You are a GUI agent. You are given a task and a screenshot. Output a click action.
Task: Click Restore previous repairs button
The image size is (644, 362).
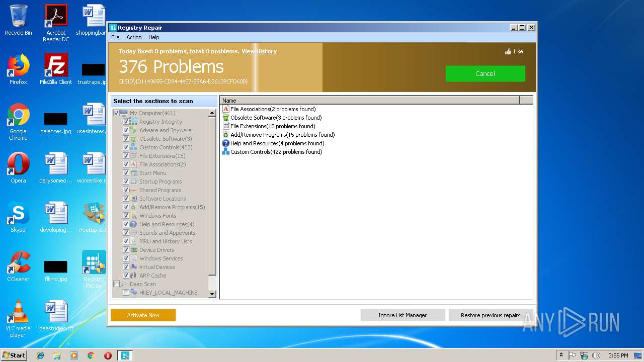pyautogui.click(x=491, y=315)
